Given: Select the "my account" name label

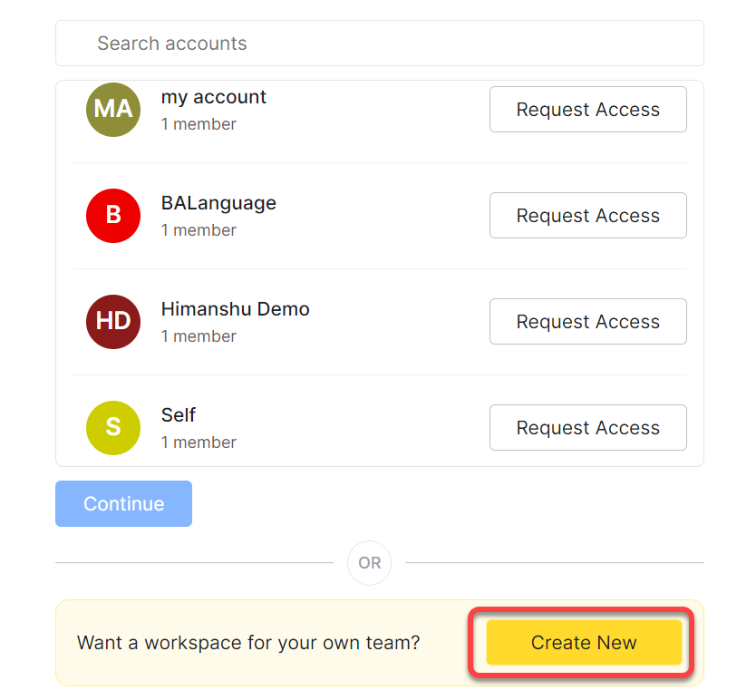Looking at the screenshot, I should pos(214,97).
